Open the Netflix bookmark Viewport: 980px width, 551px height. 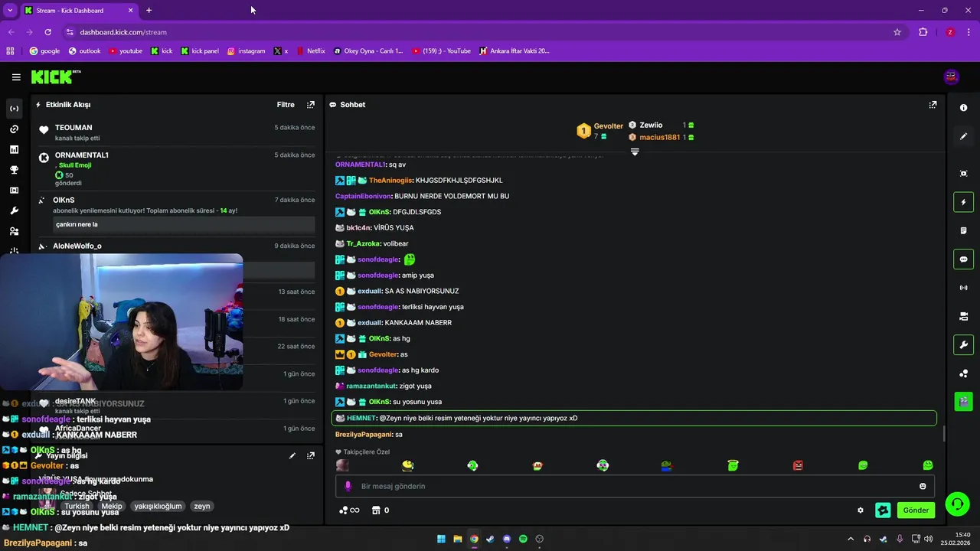(x=310, y=51)
